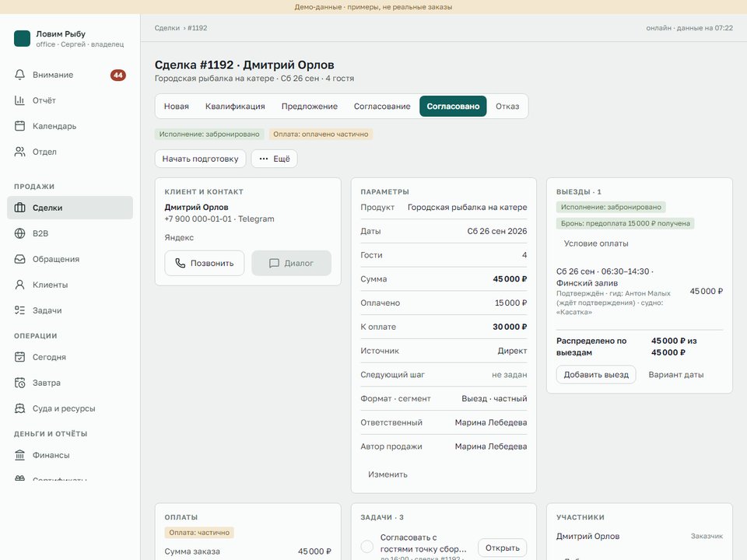
Task: Open Календарь in the sidebar
Action: (x=70, y=126)
